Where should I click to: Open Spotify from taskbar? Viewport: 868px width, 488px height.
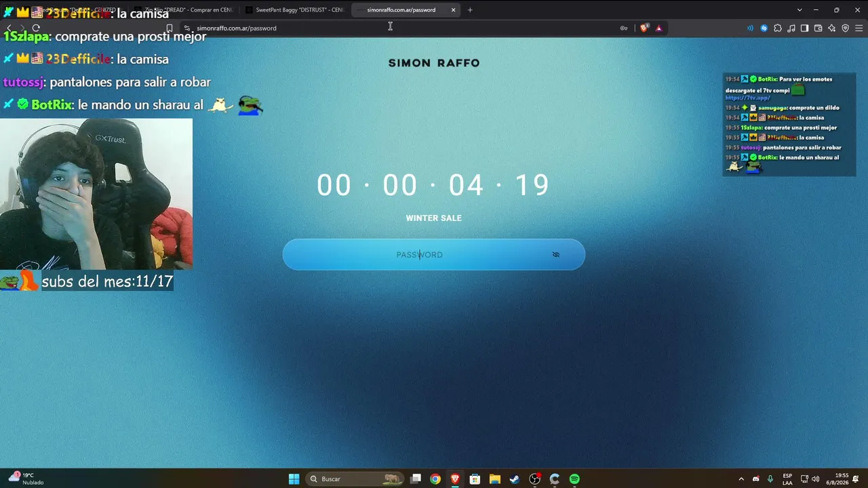[574, 479]
